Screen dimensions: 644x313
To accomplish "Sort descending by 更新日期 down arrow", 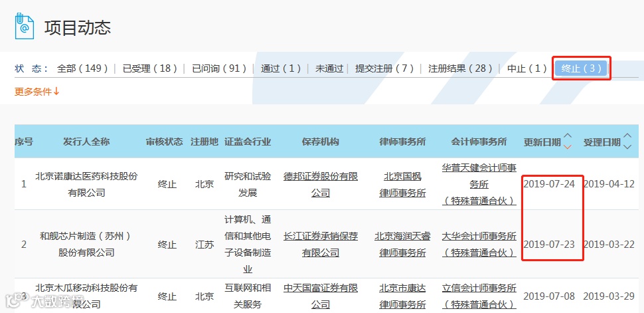I will pyautogui.click(x=568, y=147).
